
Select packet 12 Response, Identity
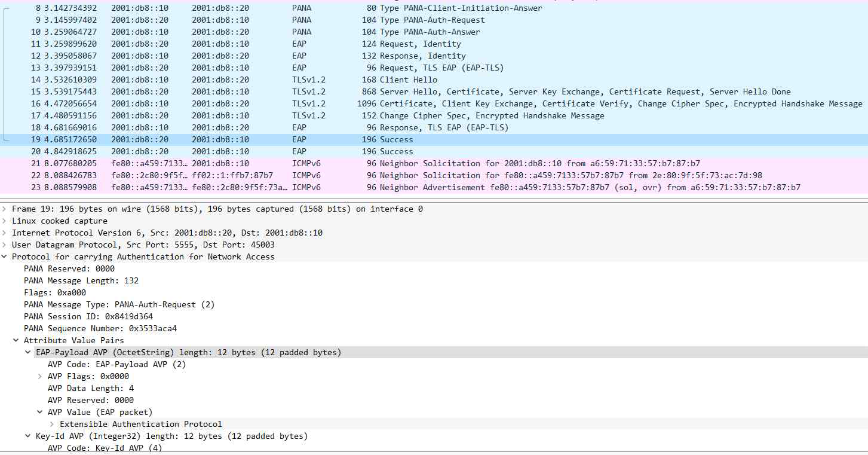(434, 56)
